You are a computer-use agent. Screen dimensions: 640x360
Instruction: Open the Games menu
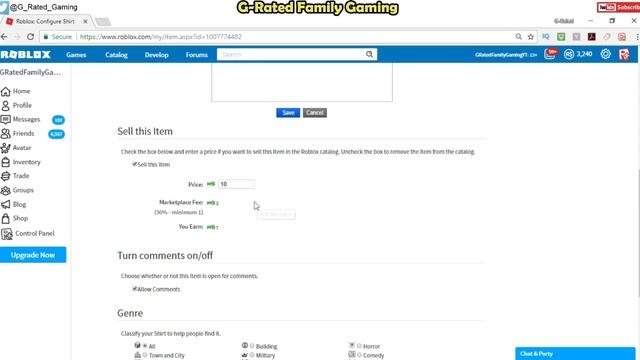coord(76,55)
